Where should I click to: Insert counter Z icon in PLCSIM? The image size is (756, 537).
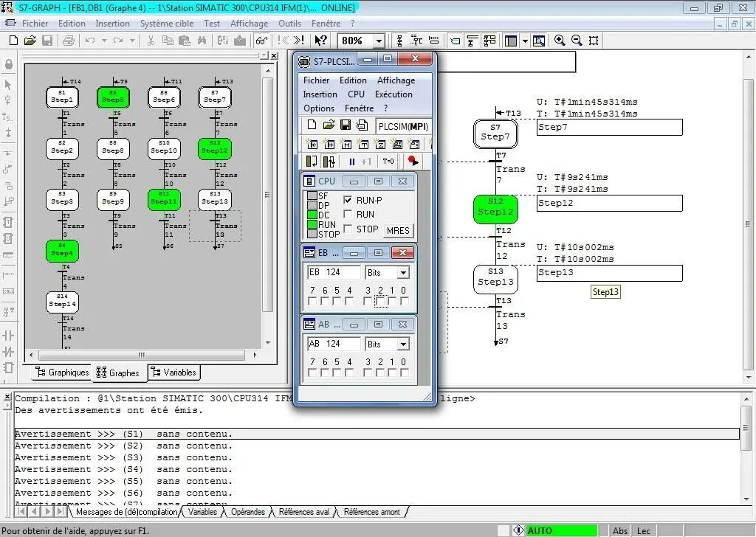tap(380, 144)
